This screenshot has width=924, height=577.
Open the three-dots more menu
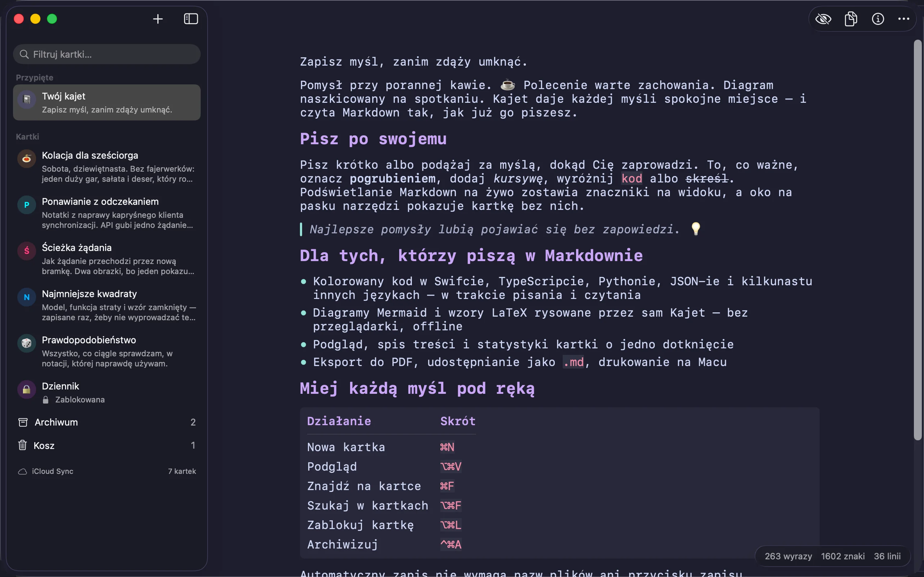[903, 19]
